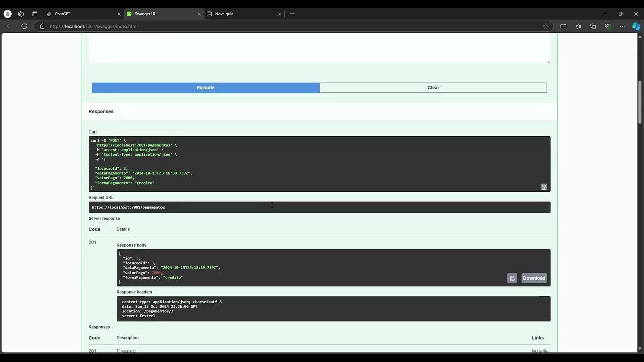Click the No links text
The height and width of the screenshot is (362, 644).
[x=540, y=351]
